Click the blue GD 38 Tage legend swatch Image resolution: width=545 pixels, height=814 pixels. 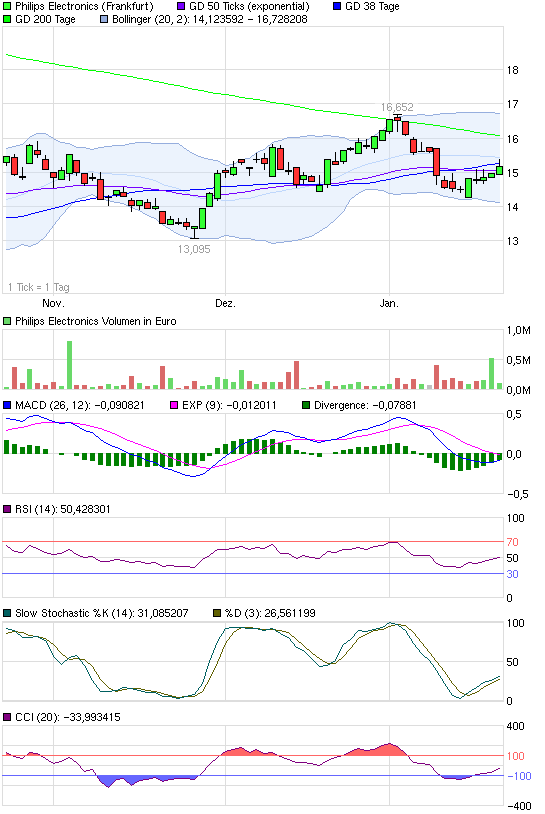337,7
